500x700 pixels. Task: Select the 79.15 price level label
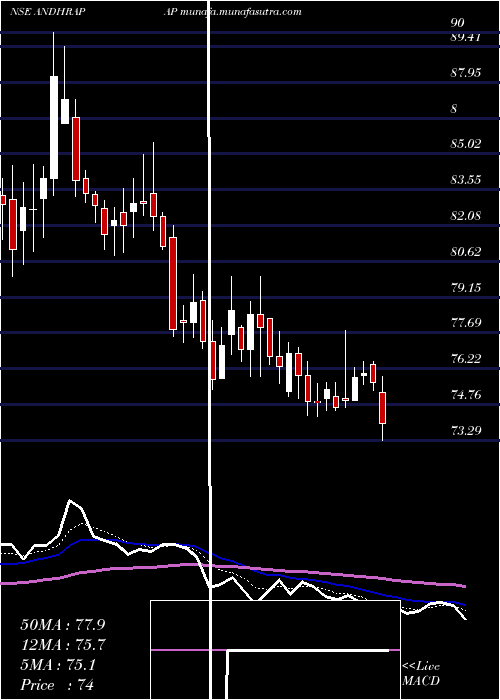pyautogui.click(x=466, y=287)
